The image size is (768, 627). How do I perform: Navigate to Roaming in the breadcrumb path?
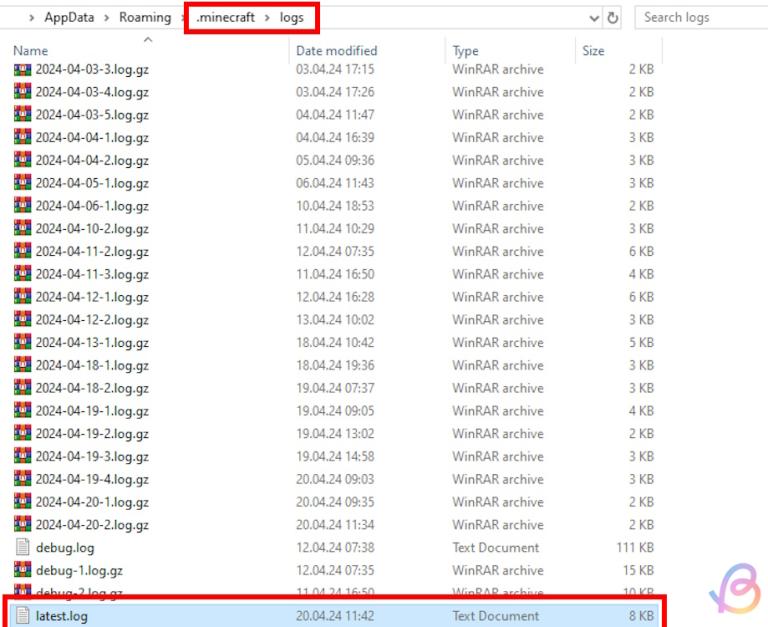tap(143, 18)
